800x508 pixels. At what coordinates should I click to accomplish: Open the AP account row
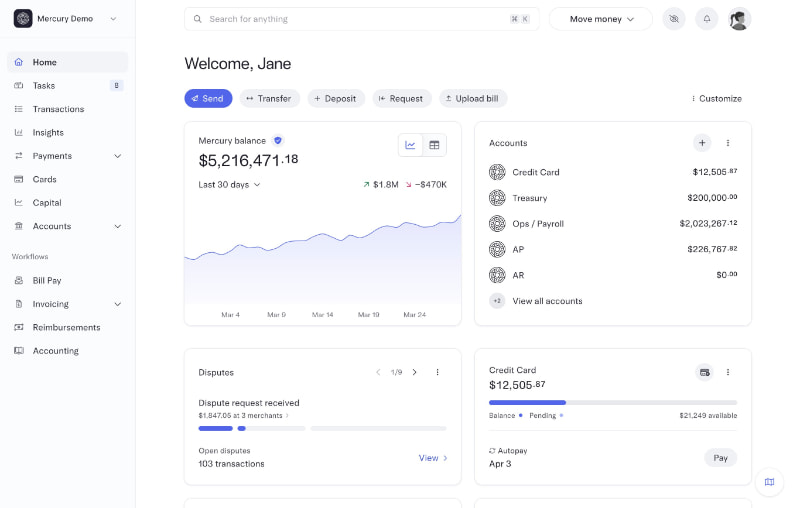pyautogui.click(x=613, y=249)
